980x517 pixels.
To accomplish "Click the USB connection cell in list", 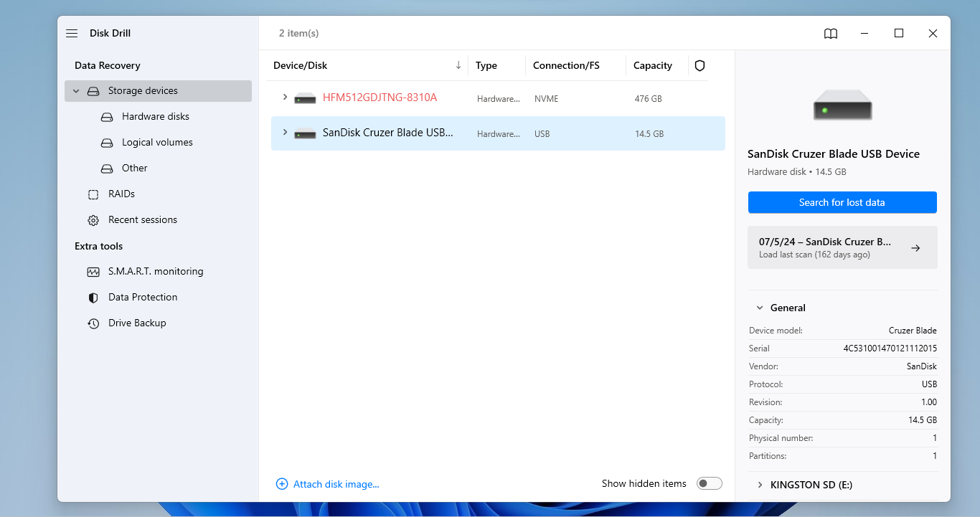I will [542, 134].
